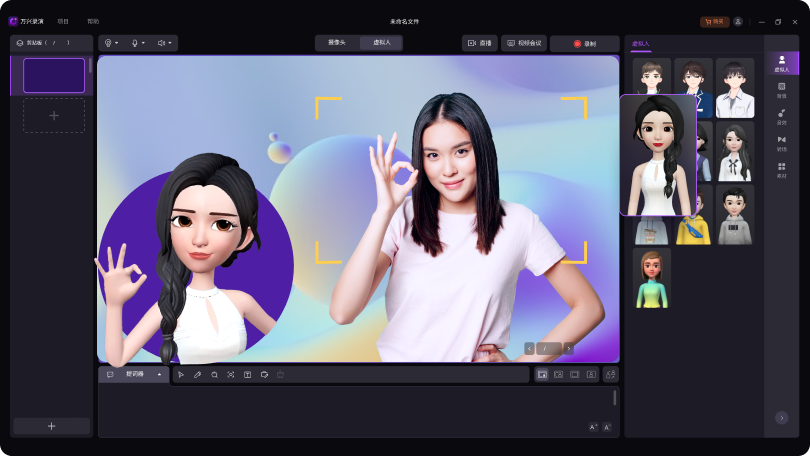
Task: Select the yellow hoodie avatar thumbnail
Action: click(x=693, y=230)
